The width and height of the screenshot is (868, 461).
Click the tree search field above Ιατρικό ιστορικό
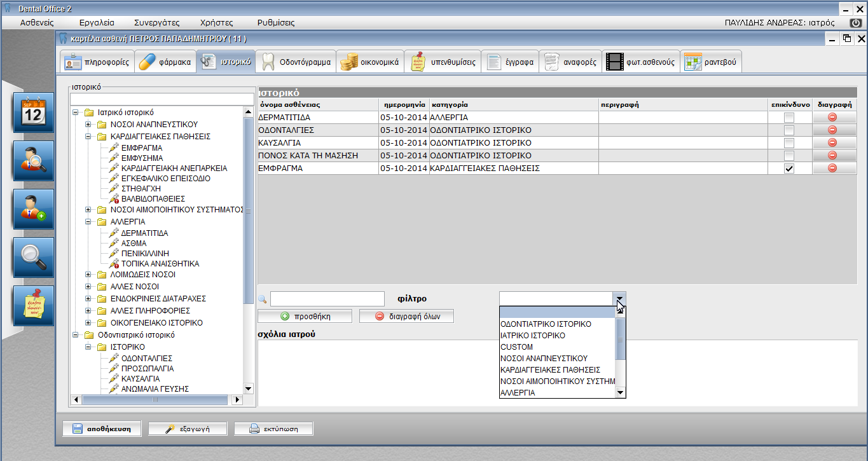click(161, 99)
